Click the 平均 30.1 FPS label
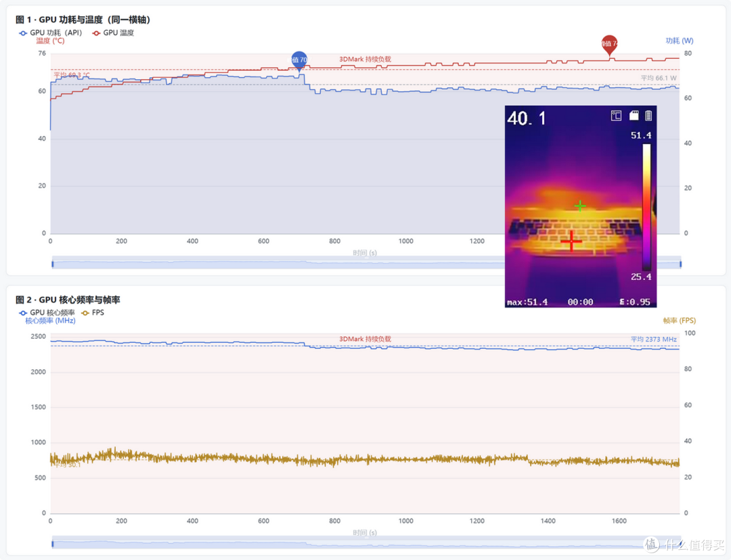Screen dimensions: 731x560 pyautogui.click(x=67, y=465)
